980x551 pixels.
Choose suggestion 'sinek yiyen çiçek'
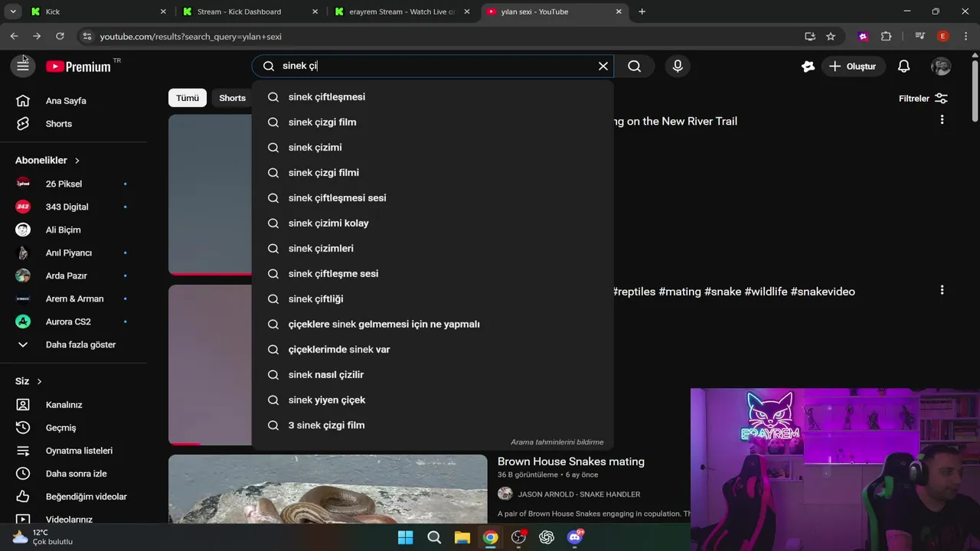pos(433,399)
